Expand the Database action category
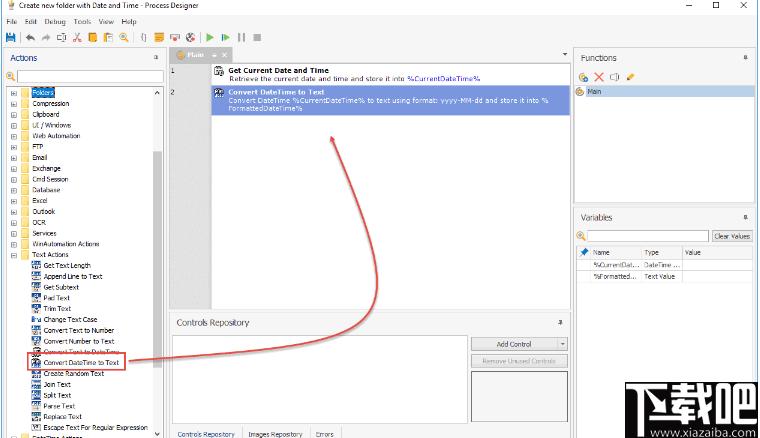 14,190
